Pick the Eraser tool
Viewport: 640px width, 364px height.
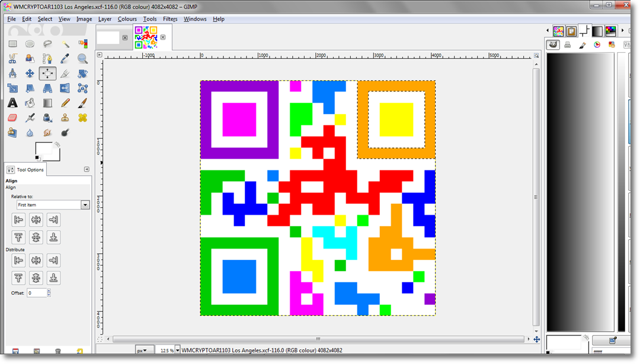click(x=12, y=118)
